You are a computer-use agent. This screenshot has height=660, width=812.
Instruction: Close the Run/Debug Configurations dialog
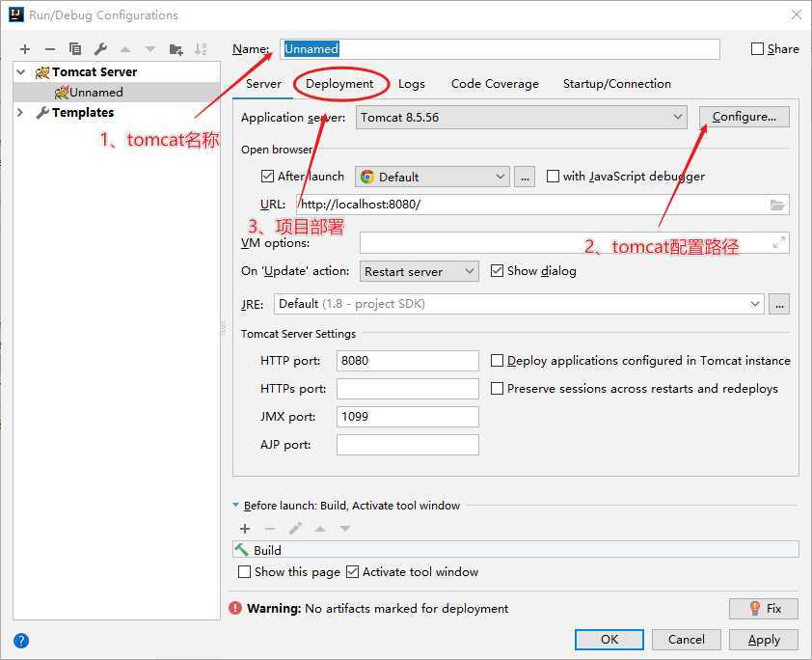point(797,14)
